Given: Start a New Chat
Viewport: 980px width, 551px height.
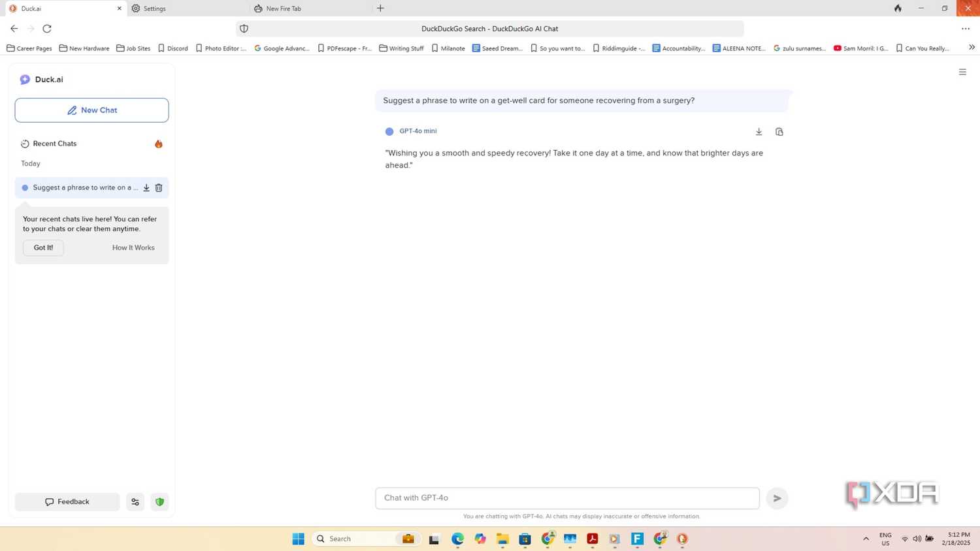Looking at the screenshot, I should click(x=91, y=110).
